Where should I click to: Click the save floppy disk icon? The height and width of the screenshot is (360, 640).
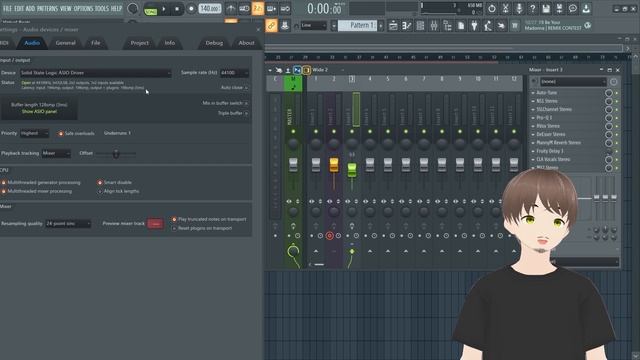(546, 9)
